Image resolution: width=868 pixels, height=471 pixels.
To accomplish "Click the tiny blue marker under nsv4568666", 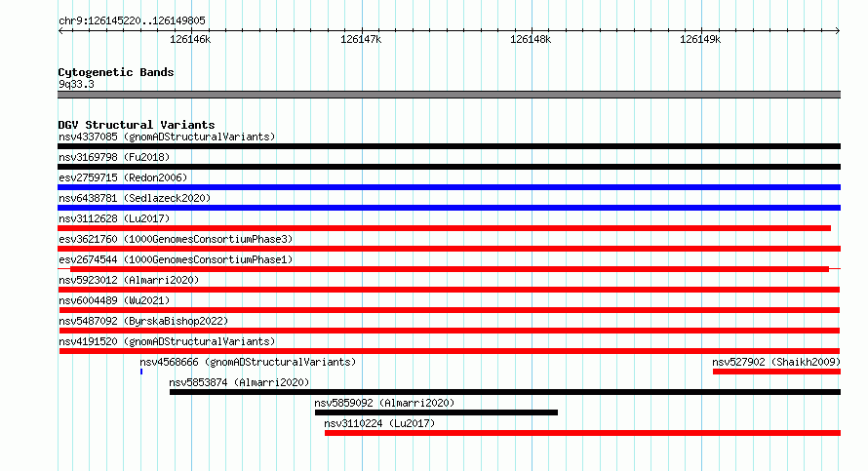I will [141, 372].
